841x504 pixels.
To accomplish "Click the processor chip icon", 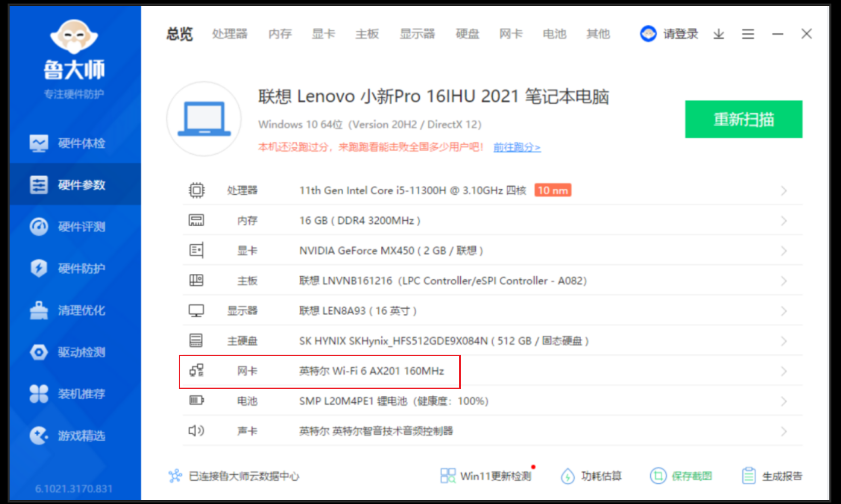I will (196, 190).
